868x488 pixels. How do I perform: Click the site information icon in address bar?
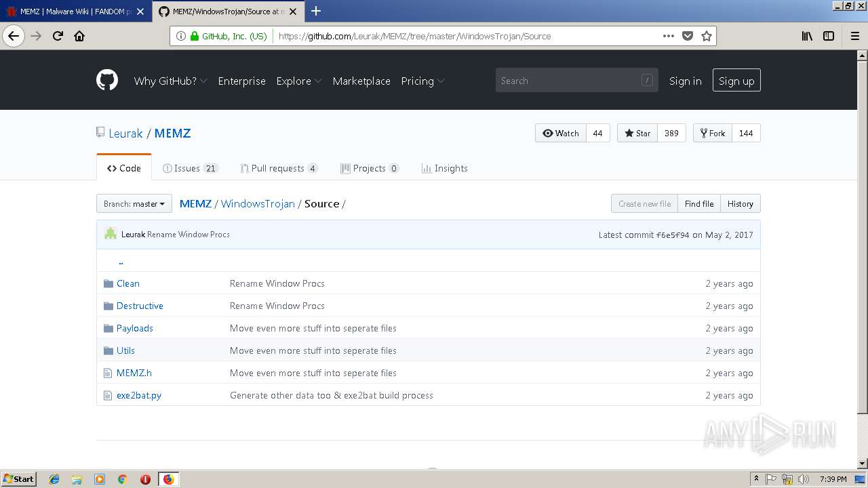coord(181,37)
